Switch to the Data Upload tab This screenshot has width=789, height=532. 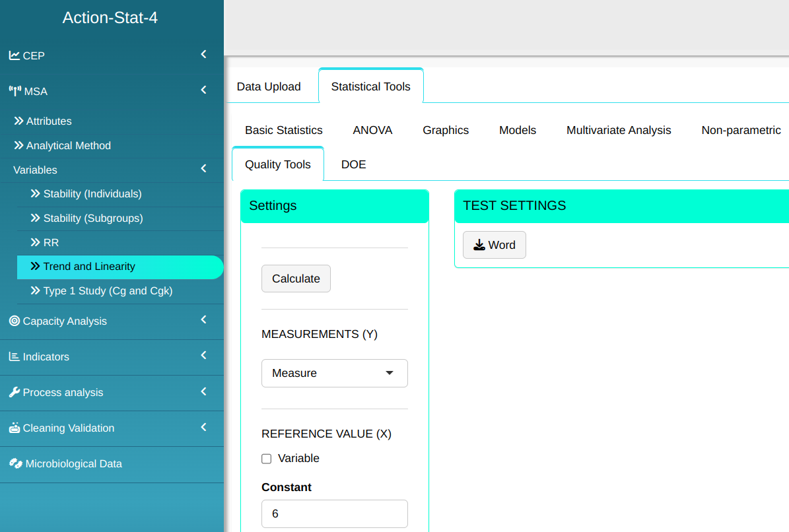269,86
